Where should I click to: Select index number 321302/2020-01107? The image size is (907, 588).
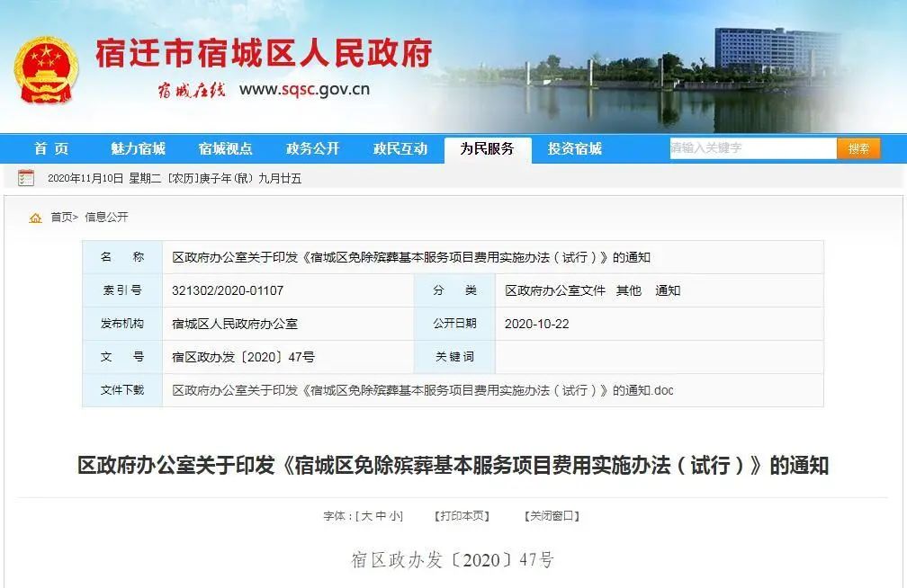228,290
